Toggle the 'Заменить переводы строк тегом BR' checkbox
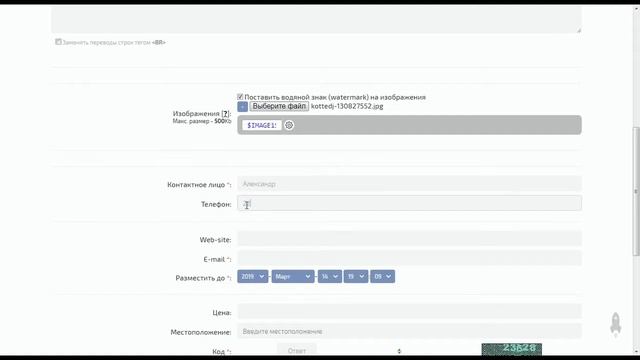This screenshot has height=360, width=640. pyautogui.click(x=58, y=42)
